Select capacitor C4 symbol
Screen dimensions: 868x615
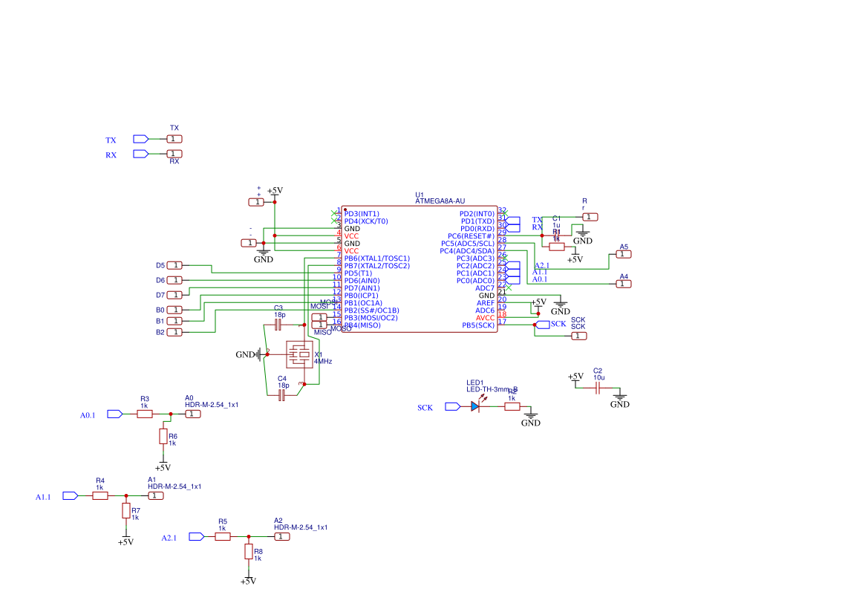point(281,395)
